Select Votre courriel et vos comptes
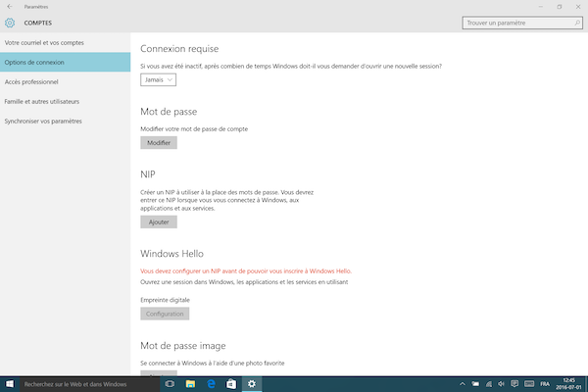The width and height of the screenshot is (588, 392). (x=66, y=43)
